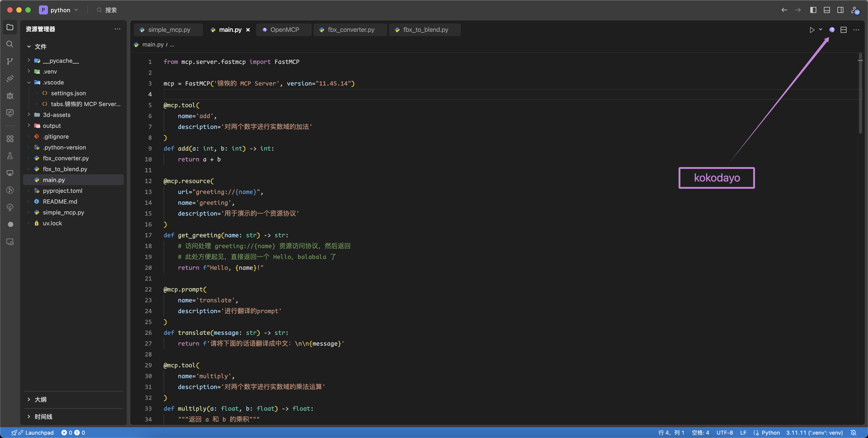Open the Extensions view in the activity bar

(10, 139)
